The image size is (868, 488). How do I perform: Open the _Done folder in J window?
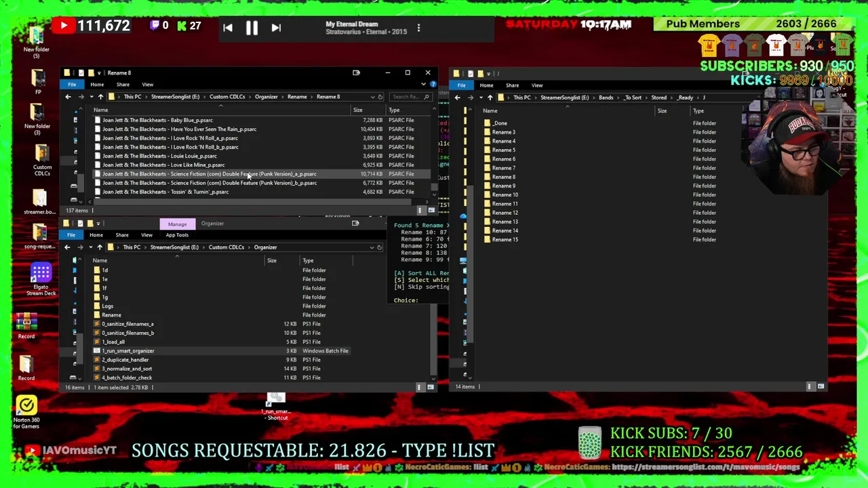(500, 123)
